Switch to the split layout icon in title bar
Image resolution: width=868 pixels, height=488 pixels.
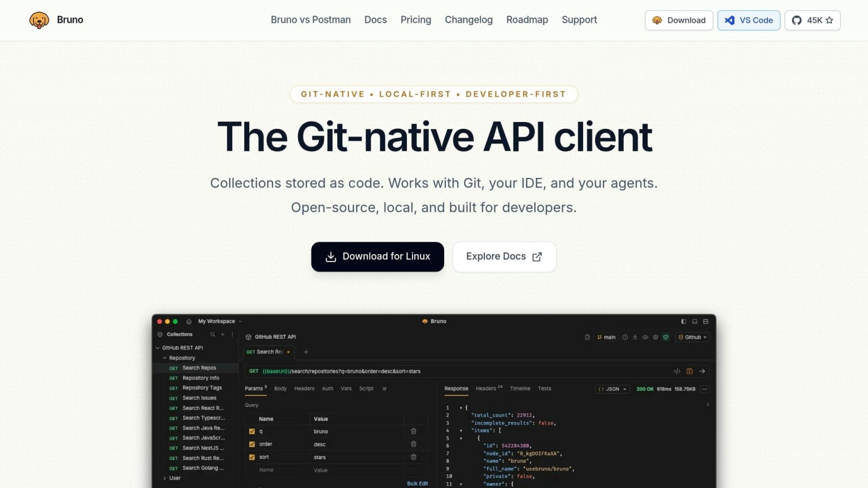click(x=705, y=321)
